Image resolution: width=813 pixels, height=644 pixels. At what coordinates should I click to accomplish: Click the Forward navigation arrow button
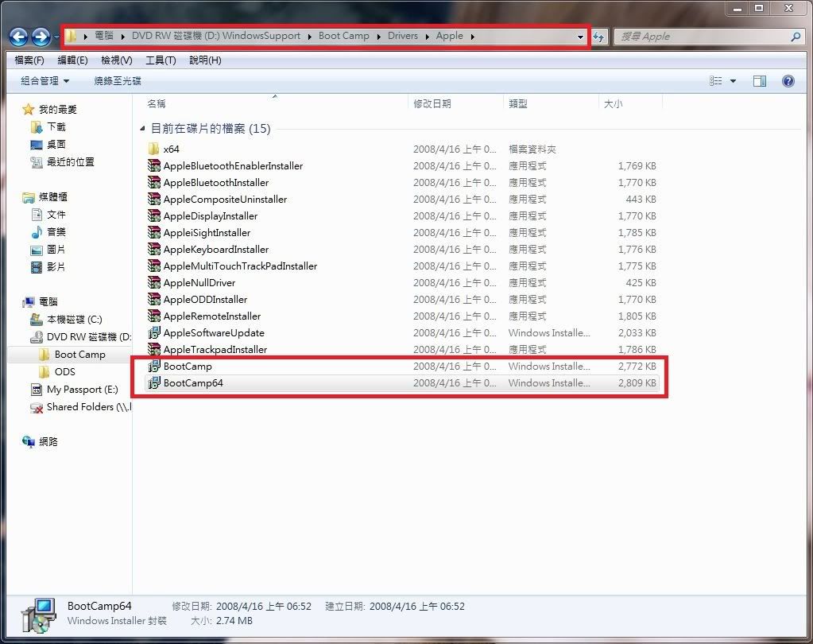click(x=41, y=37)
